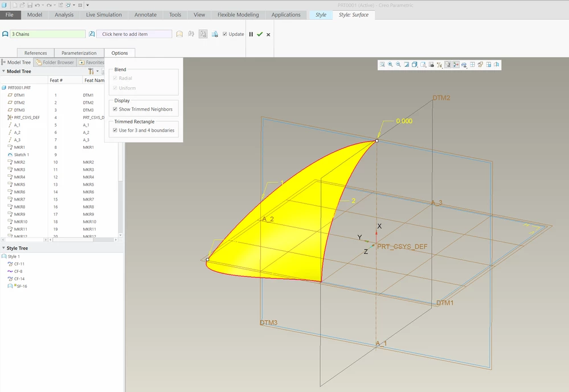This screenshot has width=569, height=392.
Task: Open the Live Simulation tab
Action: tap(104, 14)
